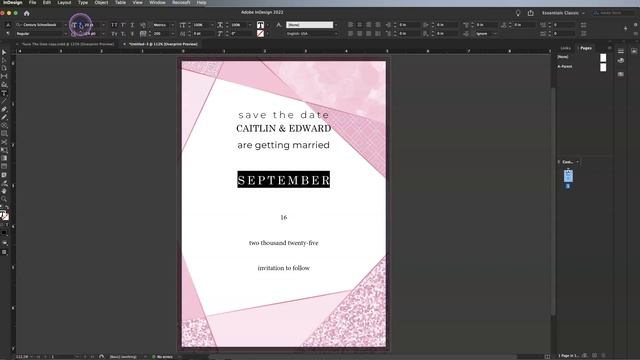Screen dimensions: 640x360
Task: Open the InDesign application menu
Action: click(13, 2)
